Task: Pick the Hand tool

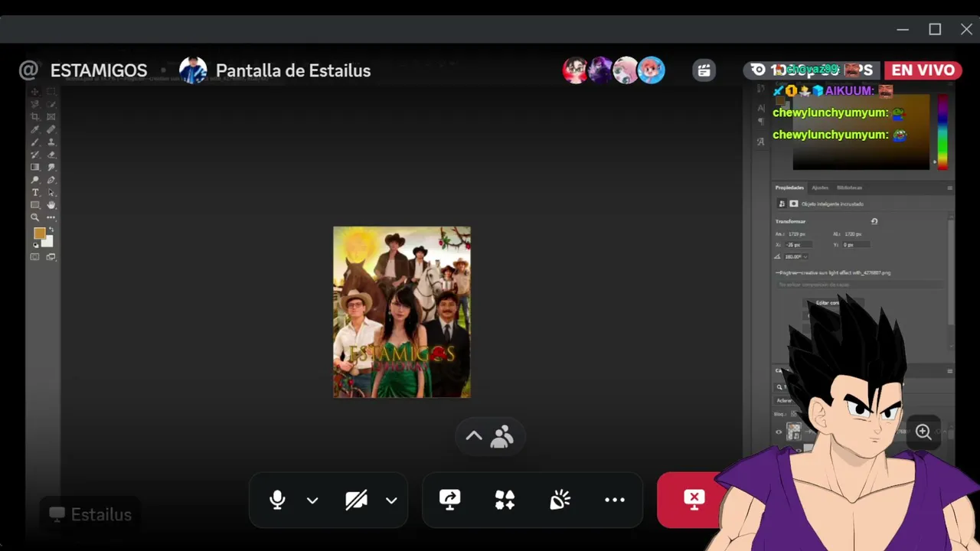Action: [x=51, y=205]
